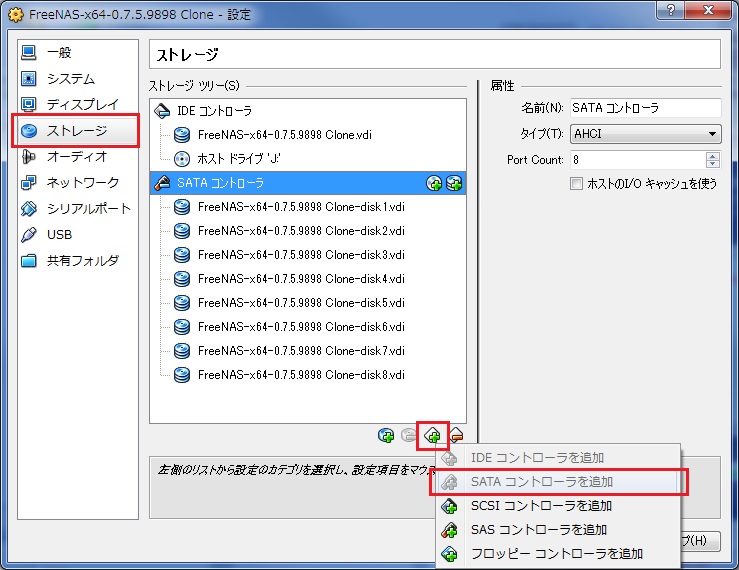Screen dimensions: 739x570
Task: Click the USB plug icon
Action: 29,234
